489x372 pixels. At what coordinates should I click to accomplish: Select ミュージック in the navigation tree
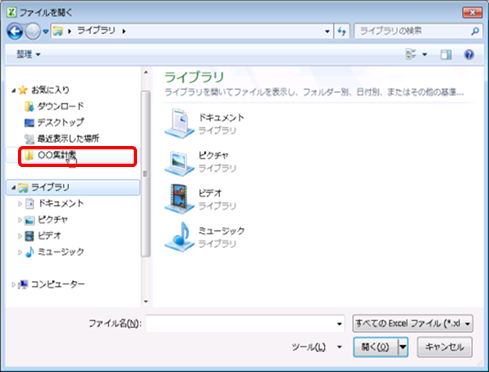click(60, 252)
